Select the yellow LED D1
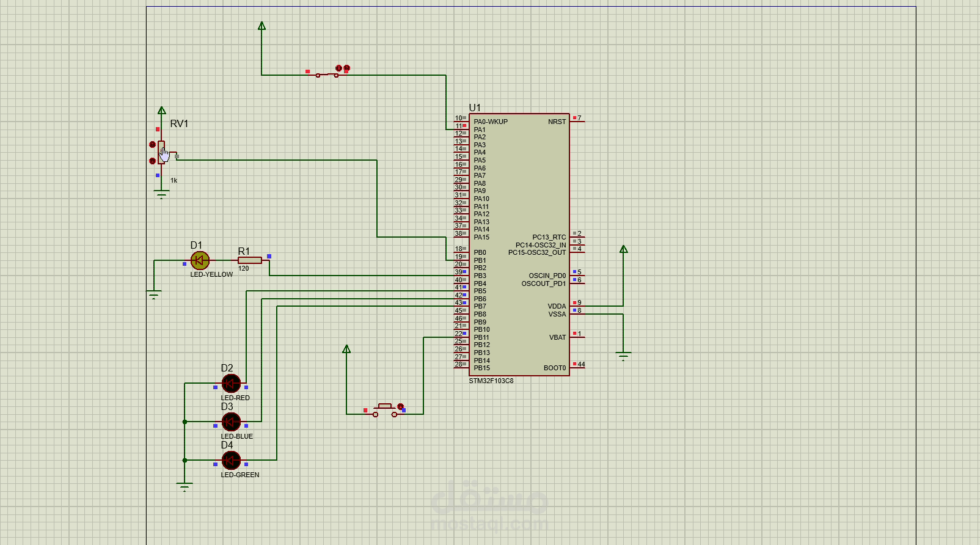 point(200,261)
